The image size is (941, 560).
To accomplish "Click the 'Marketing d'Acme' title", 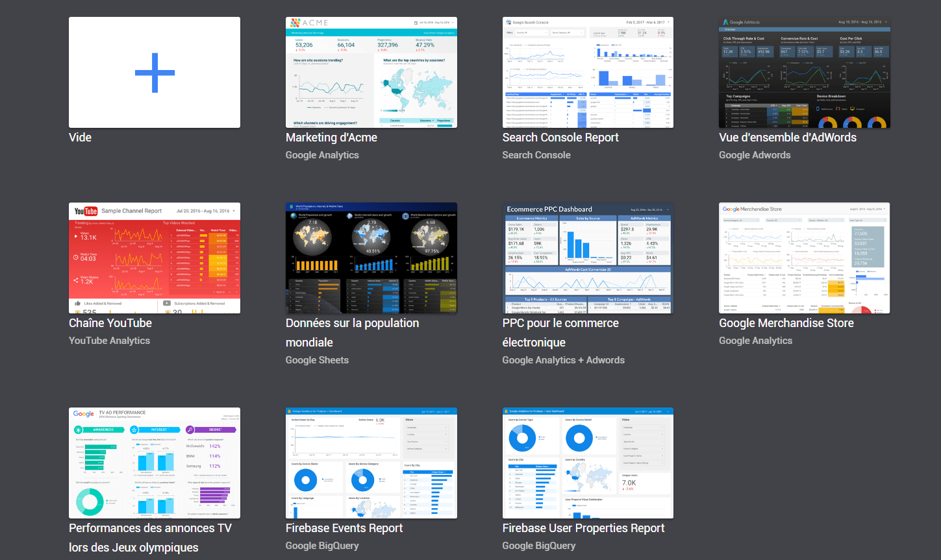I will coord(331,138).
